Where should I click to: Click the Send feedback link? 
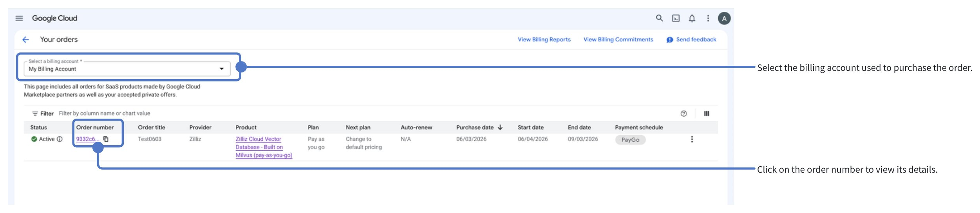(x=696, y=40)
